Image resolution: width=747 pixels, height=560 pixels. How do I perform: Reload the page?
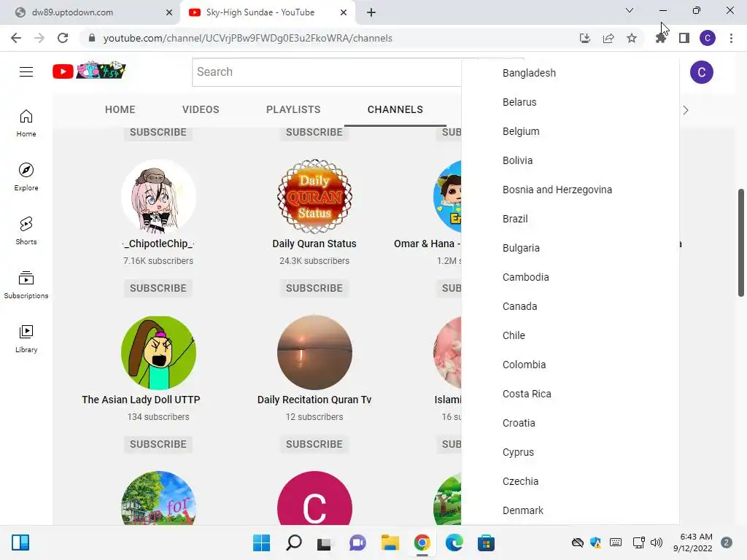click(63, 38)
